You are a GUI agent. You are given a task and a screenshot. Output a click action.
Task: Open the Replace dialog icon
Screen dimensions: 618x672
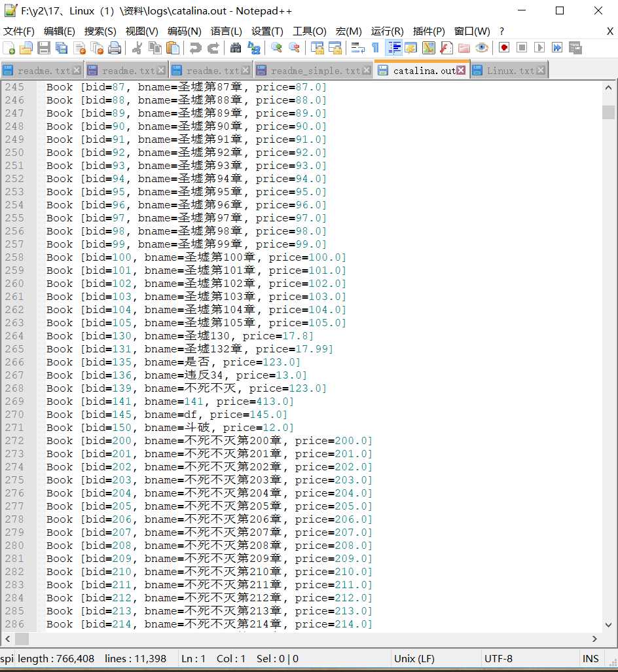click(253, 48)
